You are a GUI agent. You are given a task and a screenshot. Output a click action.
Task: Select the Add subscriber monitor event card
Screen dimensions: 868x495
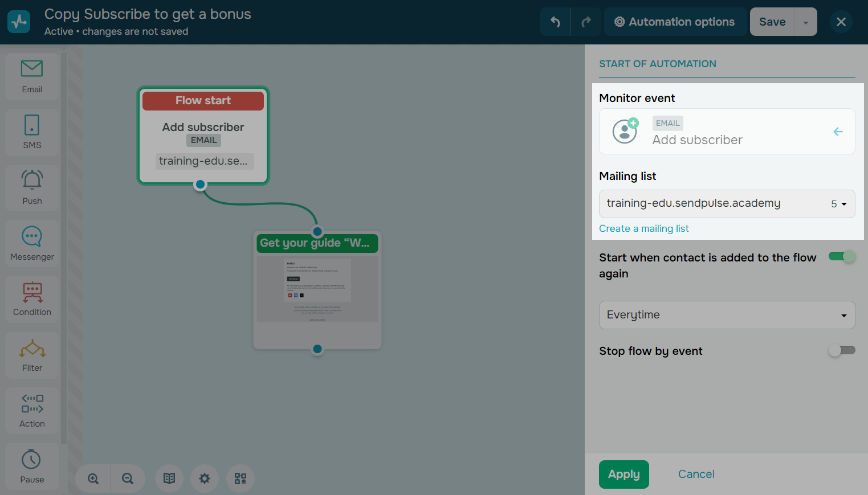coord(727,131)
